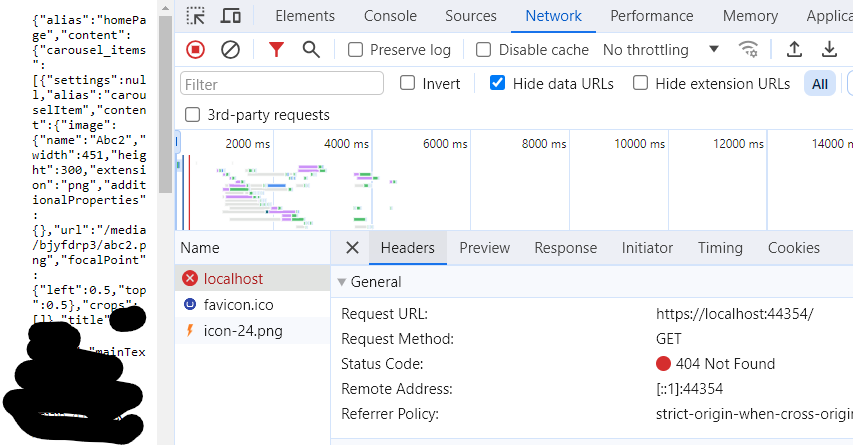
Task: Click the page's vertical scrollbar thumb
Action: (x=165, y=104)
